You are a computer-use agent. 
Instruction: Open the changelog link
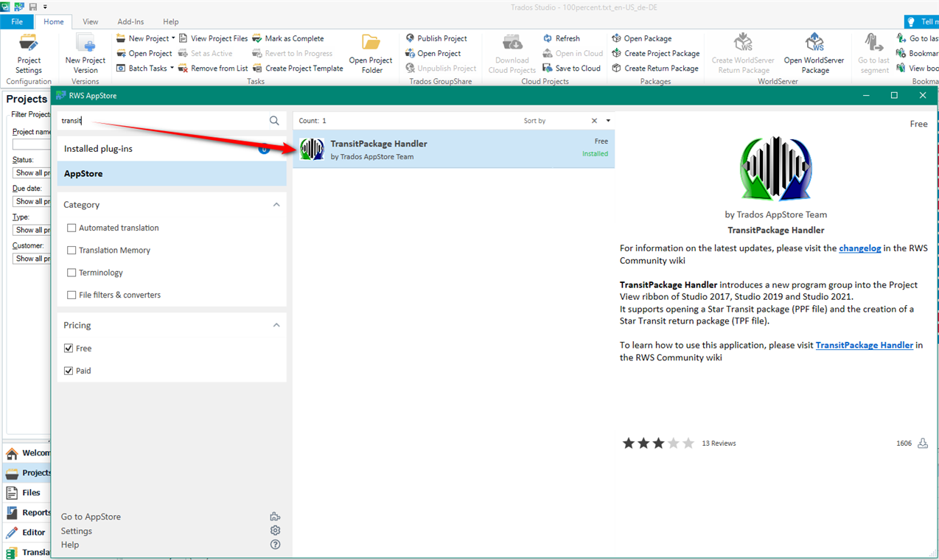click(x=860, y=248)
